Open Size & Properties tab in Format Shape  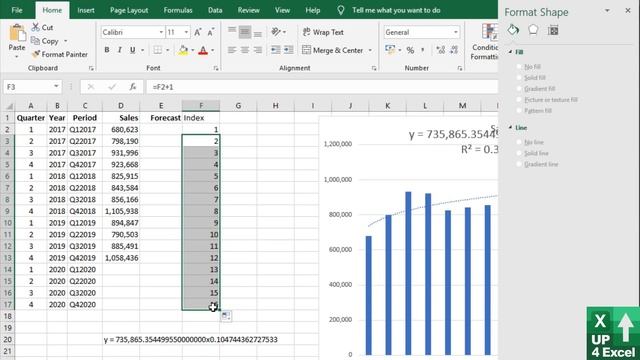(553, 30)
